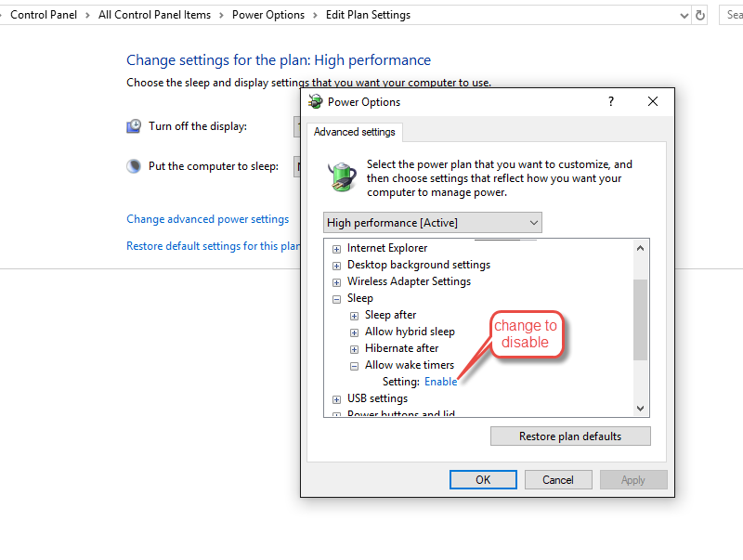Click the moon icon beside Put computer to sleep

tap(134, 166)
